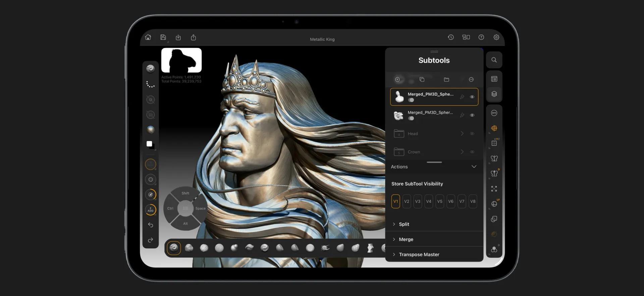The image size is (644, 296).
Task: Expand the Merge section
Action: coord(434,239)
